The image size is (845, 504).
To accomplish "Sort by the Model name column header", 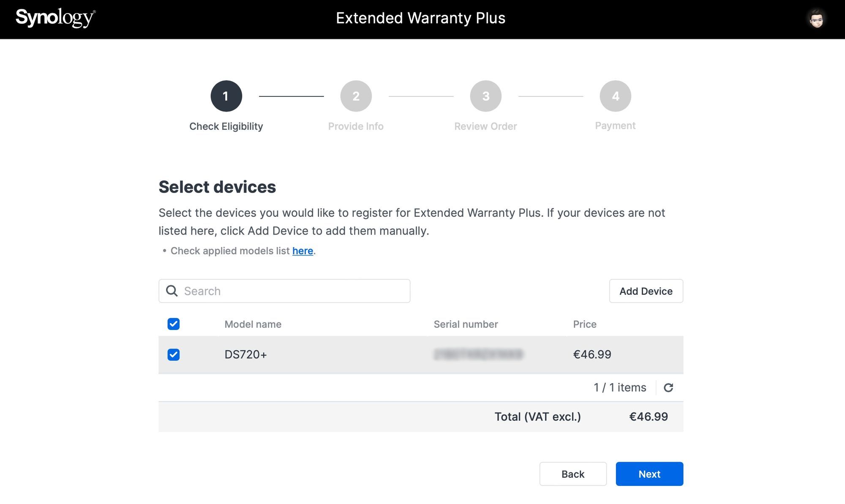I will 253,324.
